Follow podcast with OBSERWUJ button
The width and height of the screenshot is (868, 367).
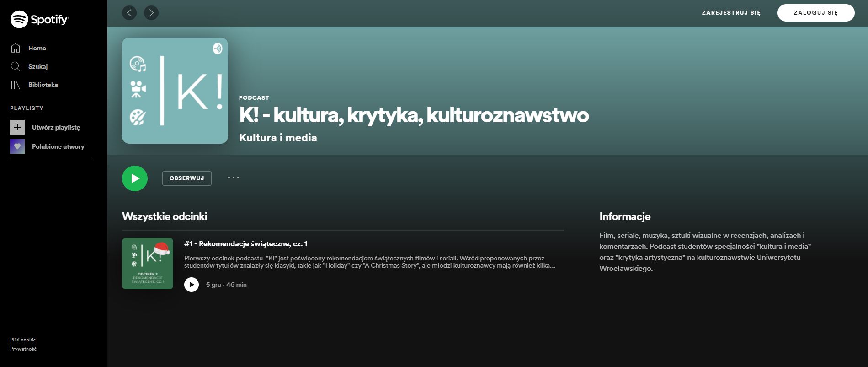187,178
